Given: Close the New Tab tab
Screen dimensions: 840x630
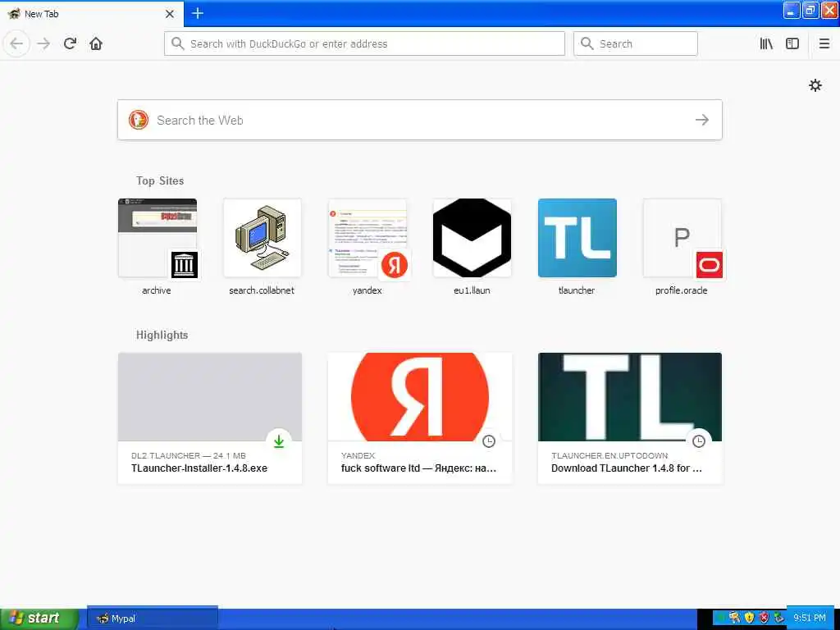Looking at the screenshot, I should [170, 14].
